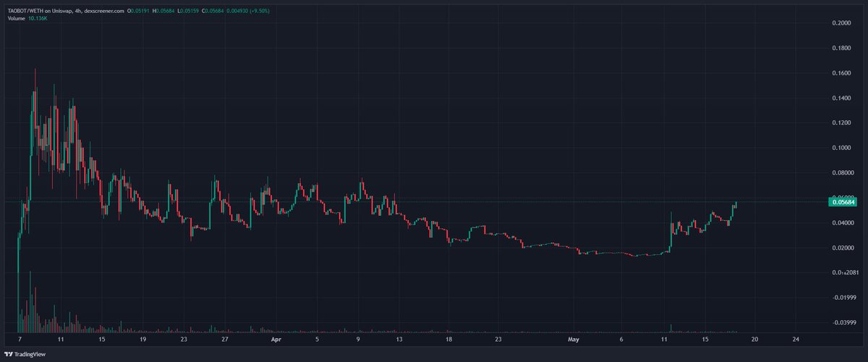Click the May label on the time axis

574,339
